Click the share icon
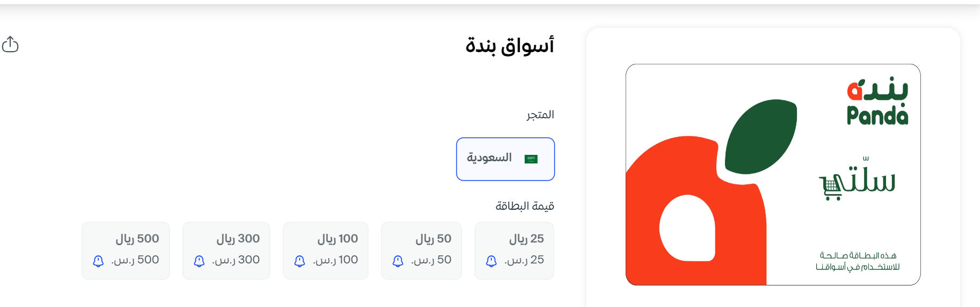This screenshot has height=307, width=980. pyautogui.click(x=10, y=44)
